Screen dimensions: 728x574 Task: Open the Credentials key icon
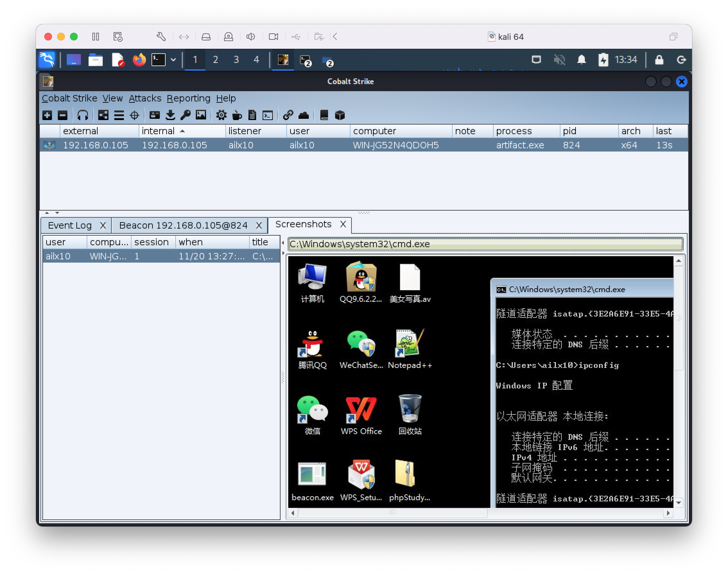pos(186,115)
